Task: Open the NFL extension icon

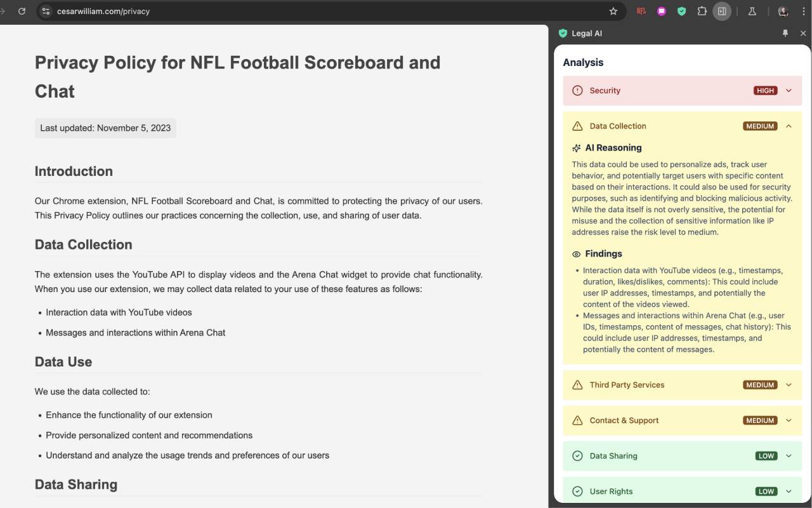Action: pos(641,11)
